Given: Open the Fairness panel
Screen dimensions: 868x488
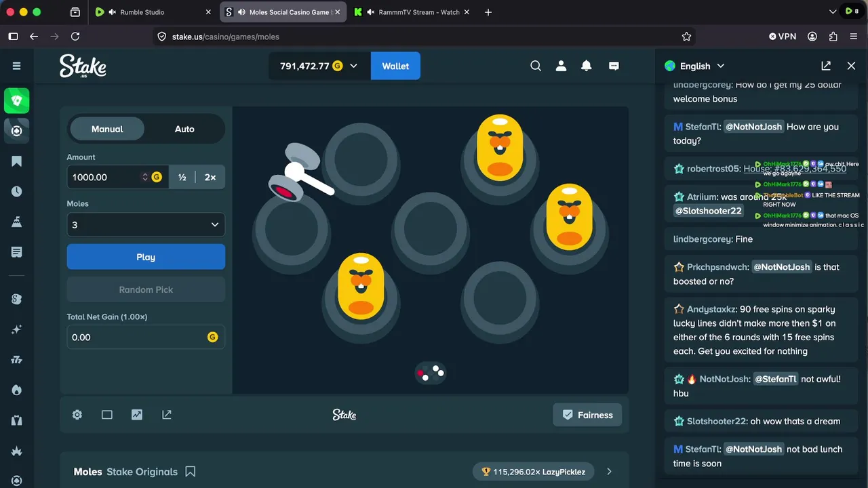Looking at the screenshot, I should point(587,415).
